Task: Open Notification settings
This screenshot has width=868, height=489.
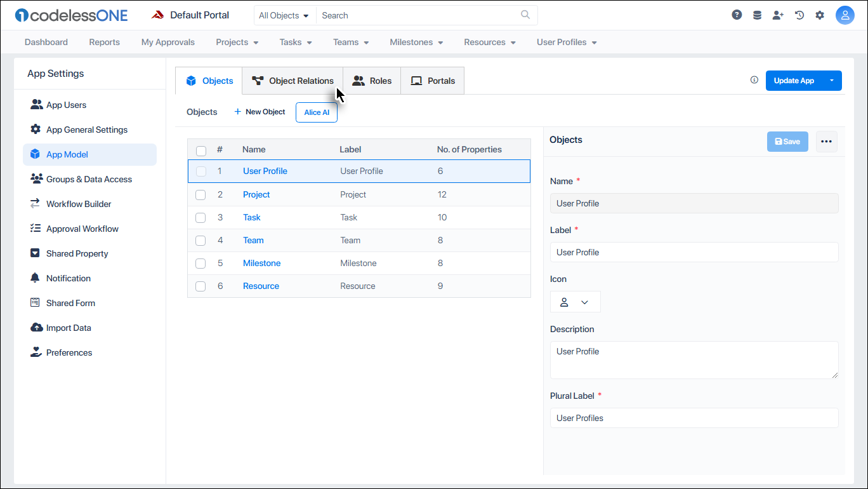Action: click(89, 278)
